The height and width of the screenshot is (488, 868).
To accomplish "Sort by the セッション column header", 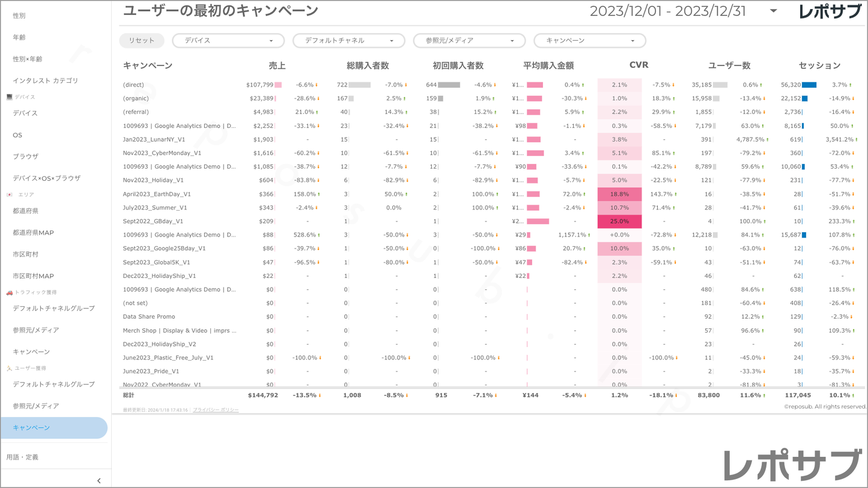I will point(819,65).
